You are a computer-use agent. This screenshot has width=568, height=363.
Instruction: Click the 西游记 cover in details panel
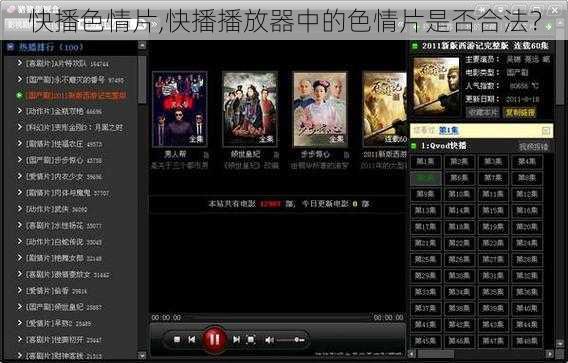[436, 86]
